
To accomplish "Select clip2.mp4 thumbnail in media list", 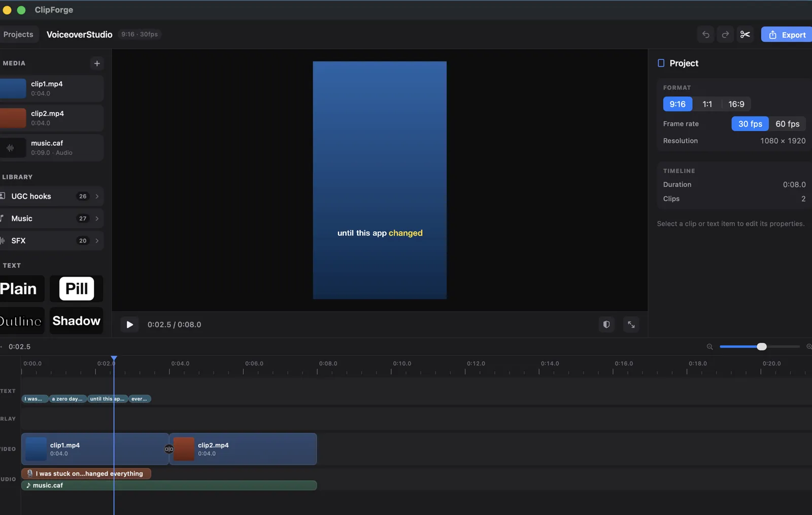I will click(x=13, y=118).
